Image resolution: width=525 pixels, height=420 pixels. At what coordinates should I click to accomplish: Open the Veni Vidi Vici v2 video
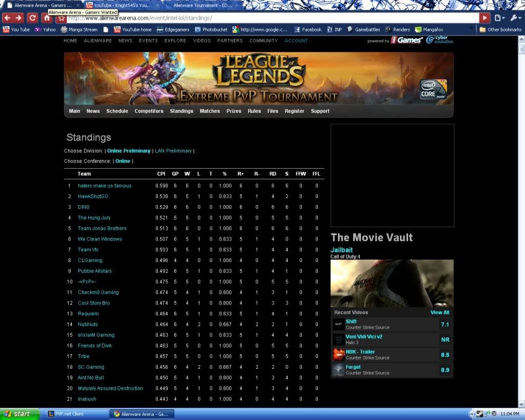364,336
